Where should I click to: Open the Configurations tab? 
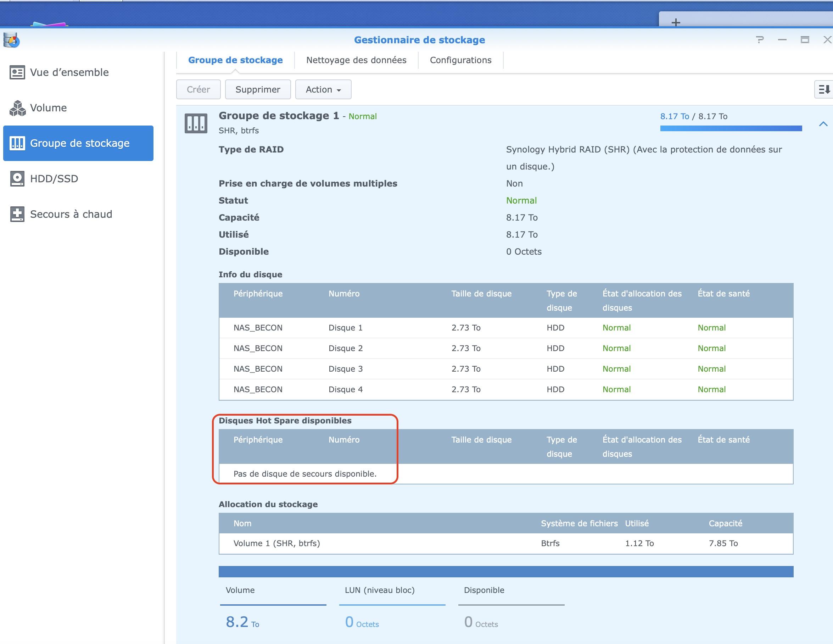coord(460,60)
